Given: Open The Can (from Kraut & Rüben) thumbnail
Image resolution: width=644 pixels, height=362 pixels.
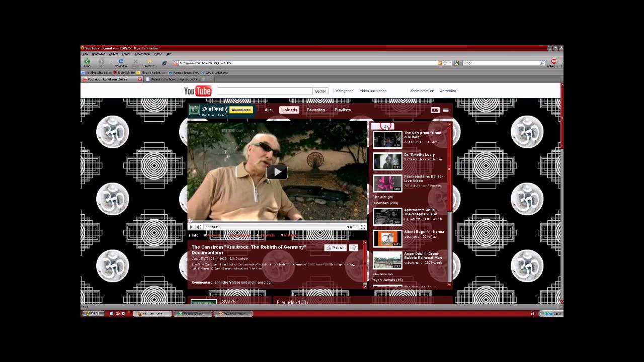Looking at the screenshot, I should click(387, 139).
